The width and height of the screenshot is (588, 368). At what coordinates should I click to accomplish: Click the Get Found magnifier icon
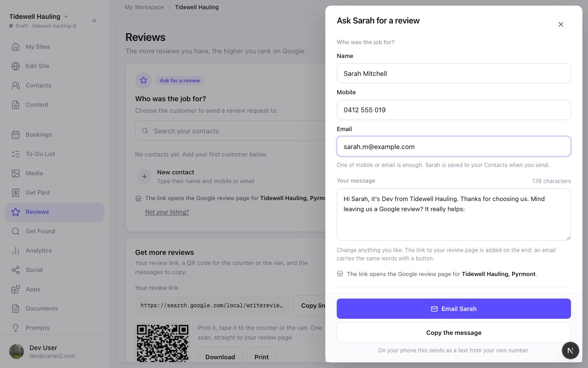[x=16, y=231]
